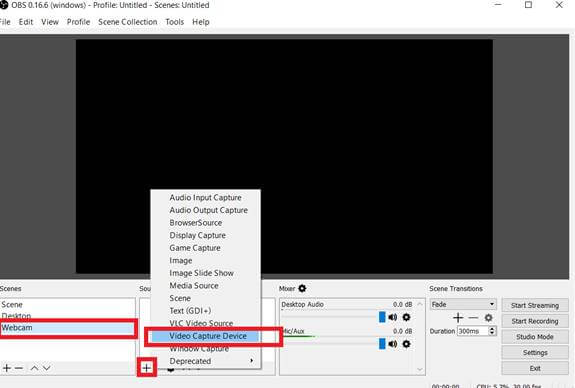The height and width of the screenshot is (388, 575).
Task: Mute Mic/Aux speaker icon
Action: [393, 344]
